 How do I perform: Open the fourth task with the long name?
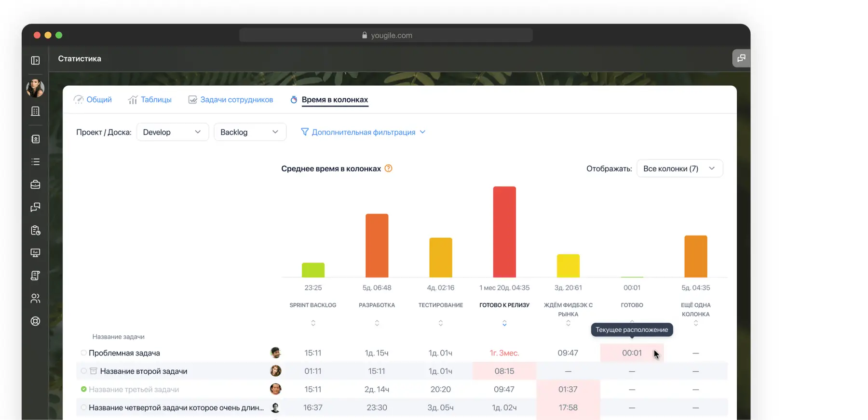[176, 407]
